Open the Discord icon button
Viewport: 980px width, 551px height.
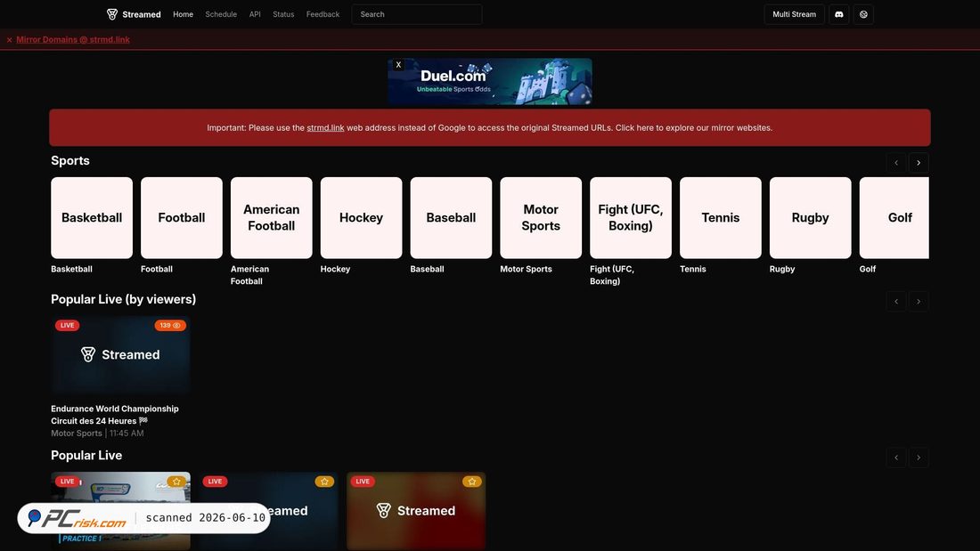pyautogui.click(x=838, y=14)
